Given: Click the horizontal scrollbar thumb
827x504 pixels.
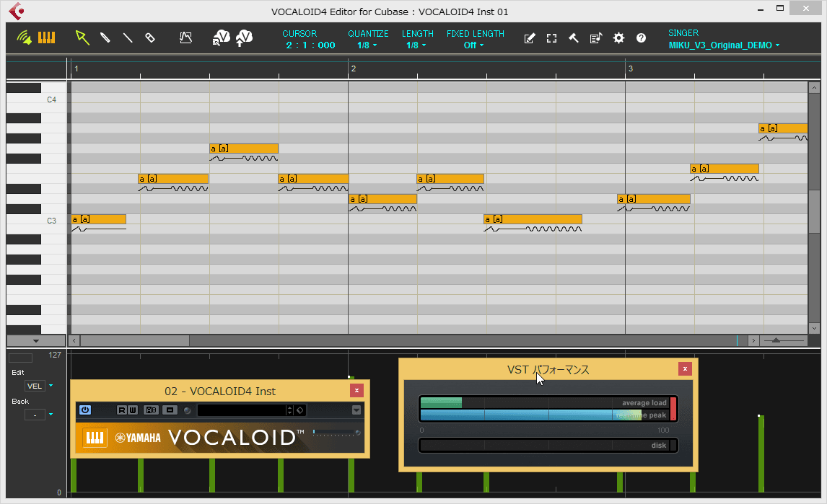Looking at the screenshot, I should click(x=134, y=341).
